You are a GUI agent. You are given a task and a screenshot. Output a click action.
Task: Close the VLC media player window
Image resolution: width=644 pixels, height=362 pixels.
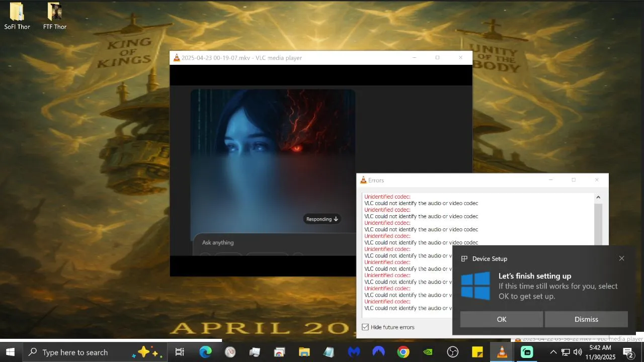(460, 58)
